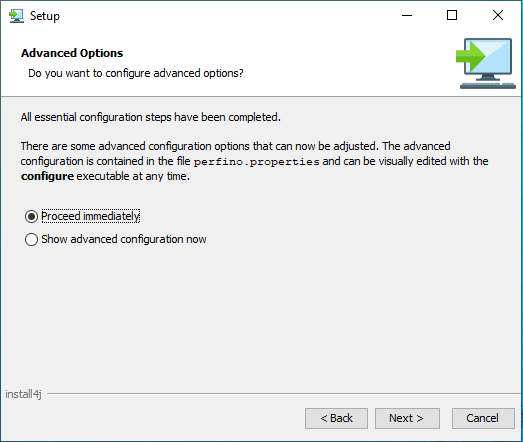Click the install4j label

(x=23, y=394)
